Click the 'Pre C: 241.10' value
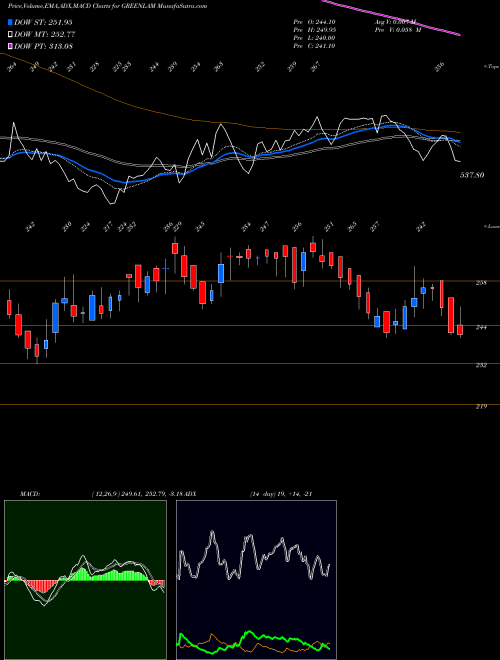 click(314, 46)
